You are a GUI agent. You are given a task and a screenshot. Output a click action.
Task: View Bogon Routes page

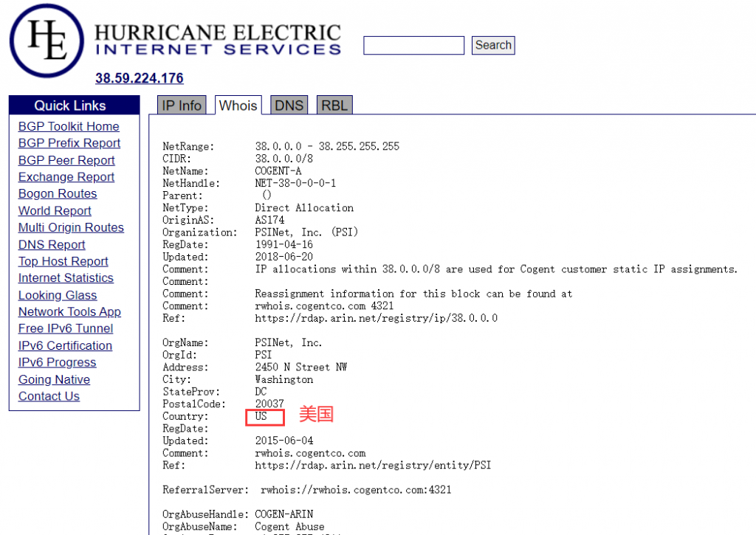pos(58,194)
